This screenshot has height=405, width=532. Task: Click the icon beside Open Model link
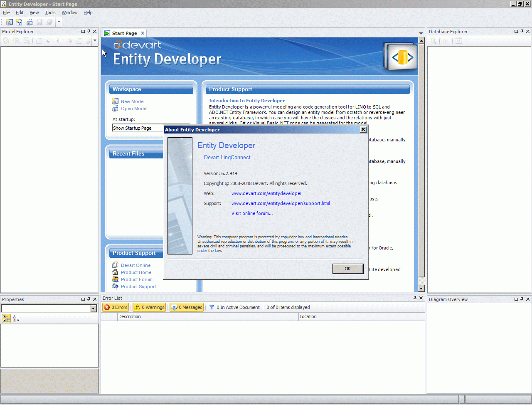click(x=115, y=109)
